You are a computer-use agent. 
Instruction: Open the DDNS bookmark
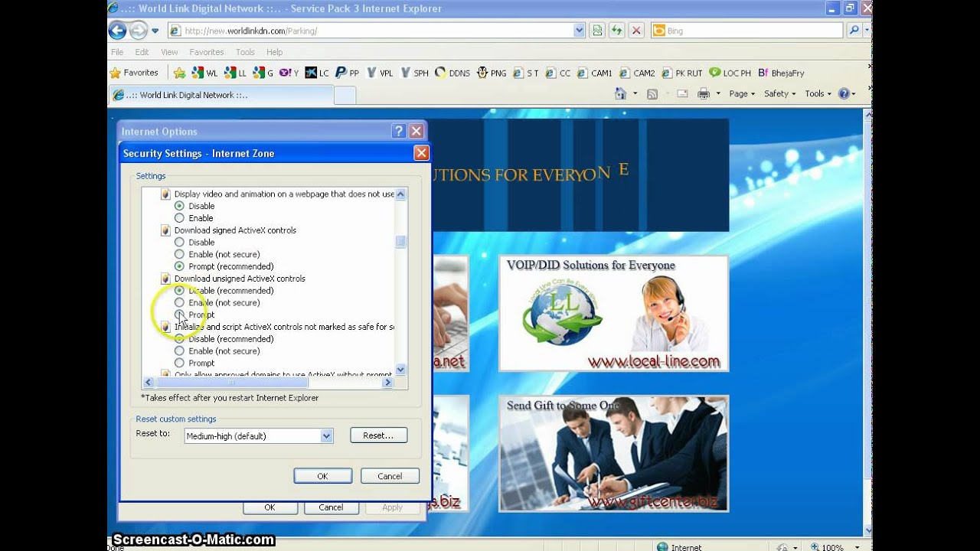[x=452, y=73]
